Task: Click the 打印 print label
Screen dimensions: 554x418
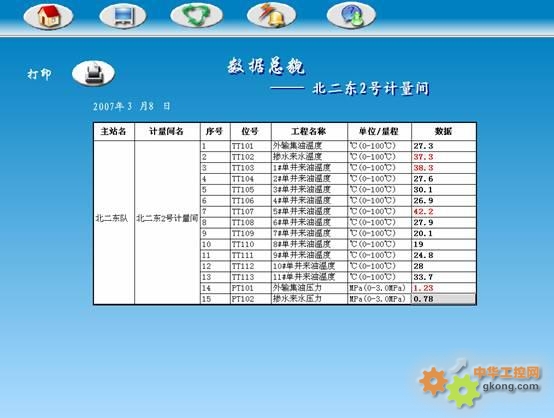Action: 40,74
